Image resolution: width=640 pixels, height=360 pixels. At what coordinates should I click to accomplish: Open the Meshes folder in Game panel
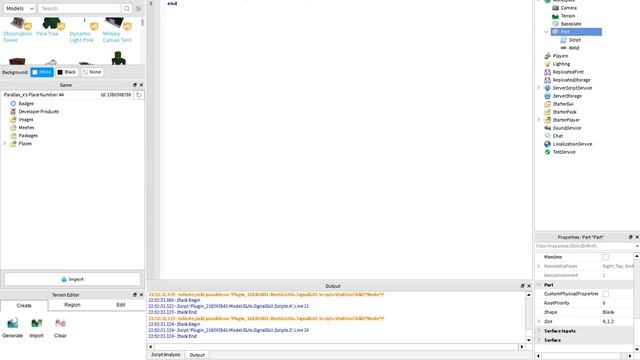(26, 127)
